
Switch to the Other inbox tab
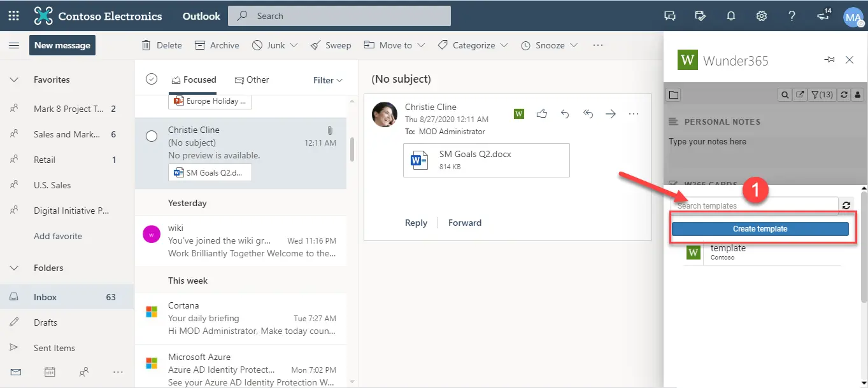click(252, 80)
